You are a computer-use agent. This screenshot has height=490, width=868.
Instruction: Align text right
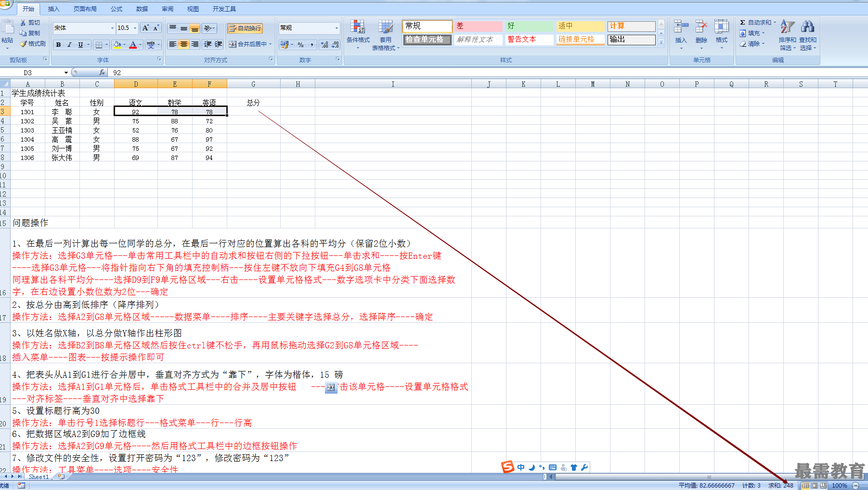194,44
